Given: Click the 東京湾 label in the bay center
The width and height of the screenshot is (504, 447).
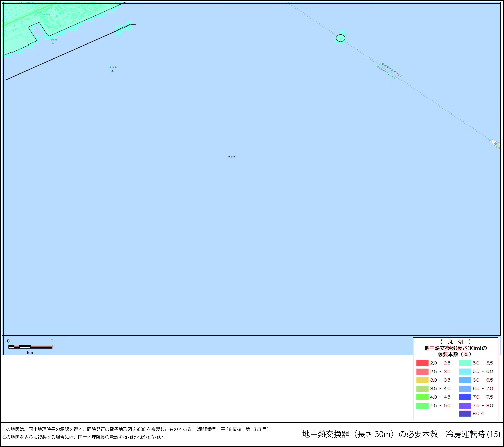Looking at the screenshot, I should 232,156.
